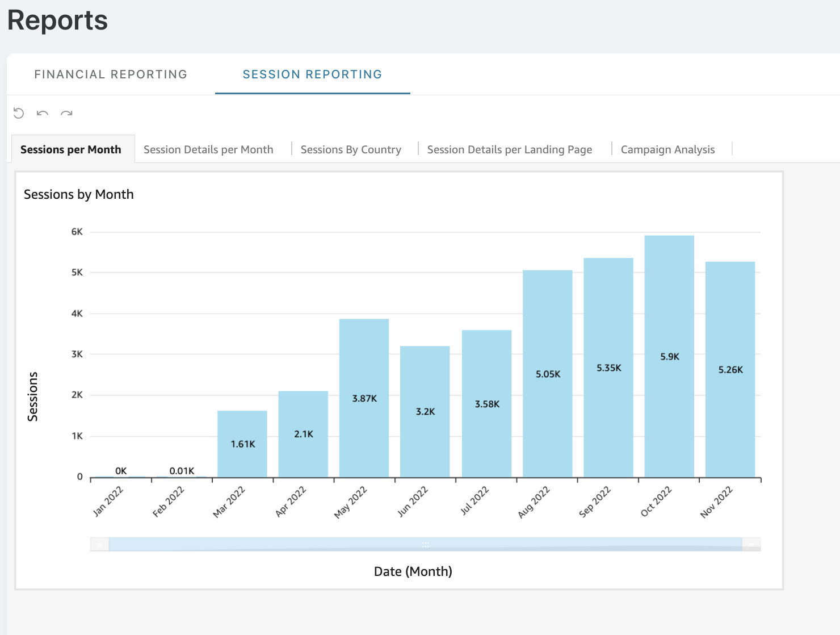The width and height of the screenshot is (840, 635).
Task: Switch to Session Details per Month sheet
Action: click(208, 149)
